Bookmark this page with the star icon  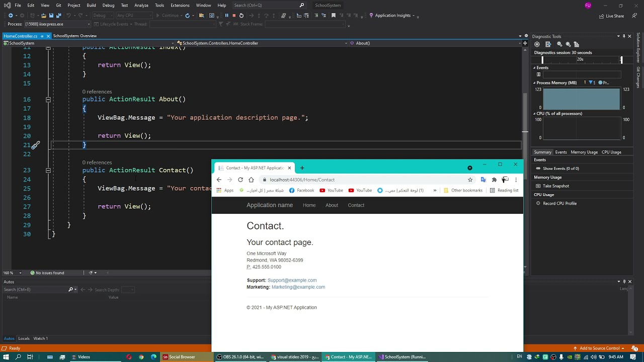470,179
